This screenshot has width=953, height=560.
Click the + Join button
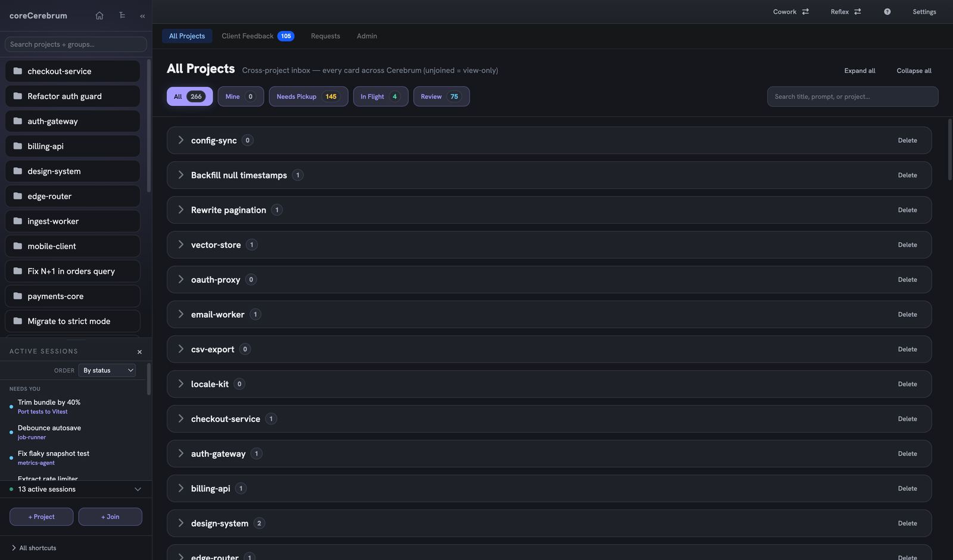coord(110,517)
